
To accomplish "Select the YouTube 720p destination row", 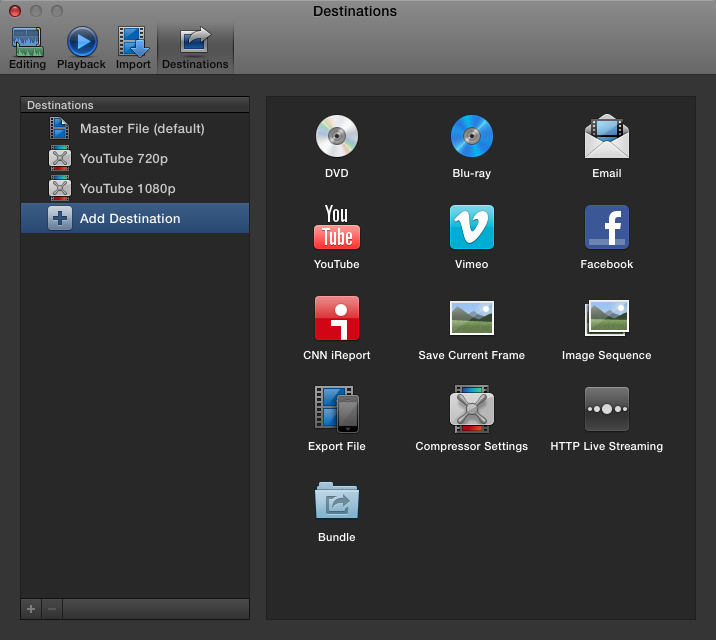I will tap(135, 158).
